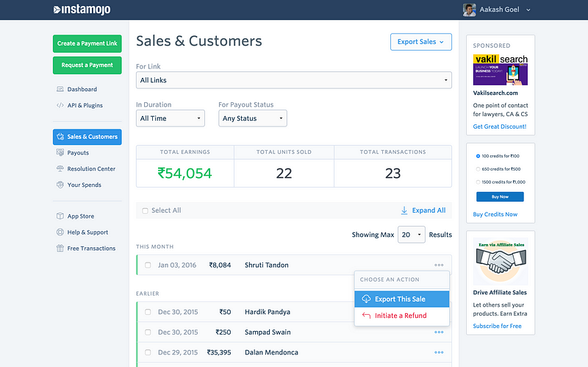Click the API & Plugins code icon
Image resolution: width=588 pixels, height=367 pixels.
60,105
